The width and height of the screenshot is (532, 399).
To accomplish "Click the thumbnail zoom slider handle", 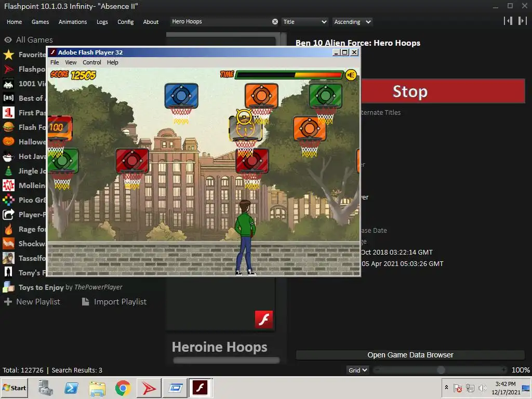I will click(x=441, y=370).
